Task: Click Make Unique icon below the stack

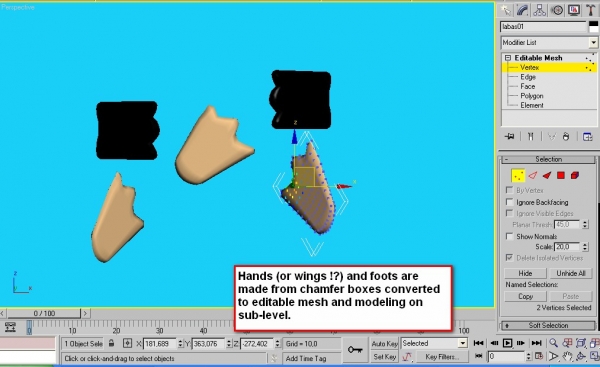Action: pyautogui.click(x=551, y=137)
